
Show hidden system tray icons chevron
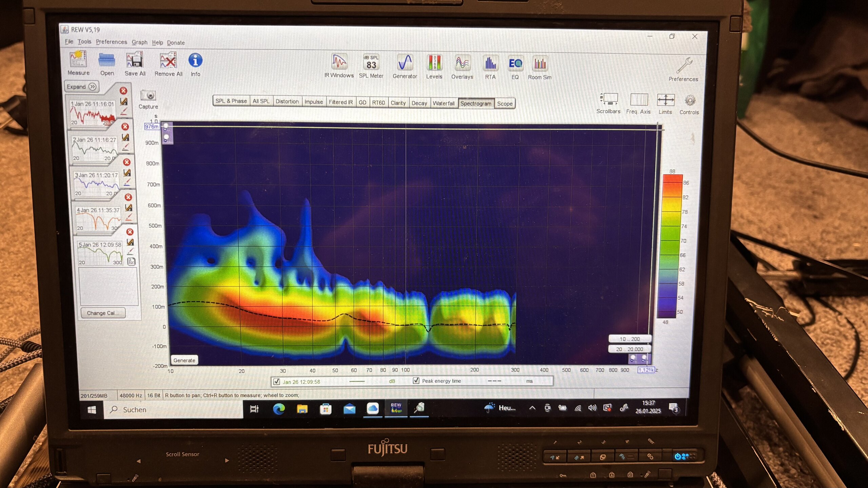pyautogui.click(x=532, y=408)
